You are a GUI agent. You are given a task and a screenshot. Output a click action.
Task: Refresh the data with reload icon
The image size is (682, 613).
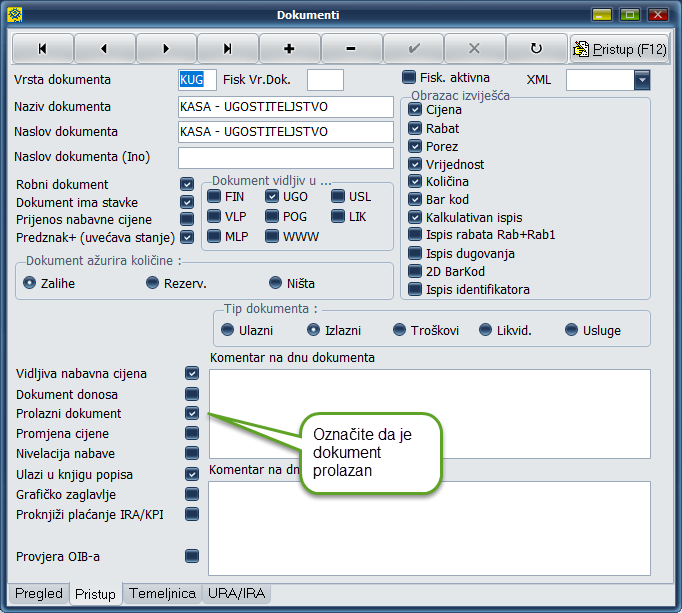[536, 48]
